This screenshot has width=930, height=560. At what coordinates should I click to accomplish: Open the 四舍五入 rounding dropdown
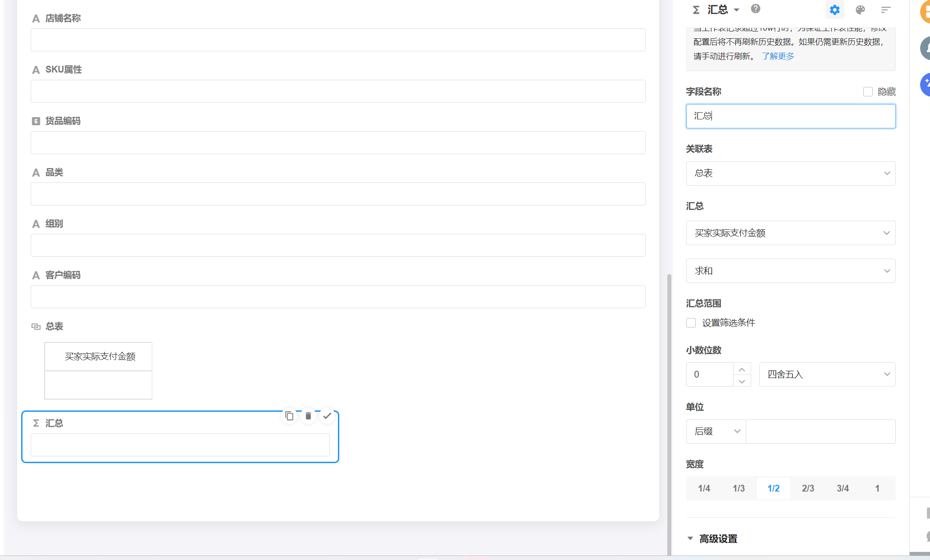887,374
